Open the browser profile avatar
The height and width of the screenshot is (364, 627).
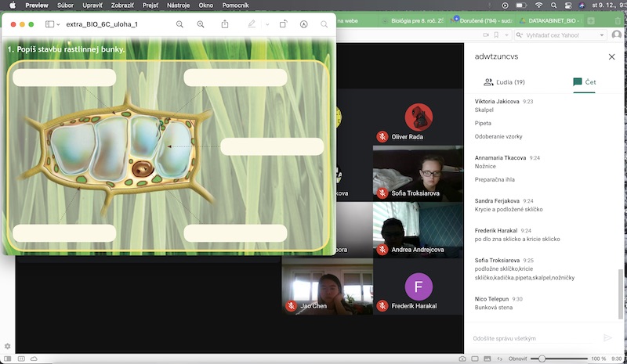(617, 34)
